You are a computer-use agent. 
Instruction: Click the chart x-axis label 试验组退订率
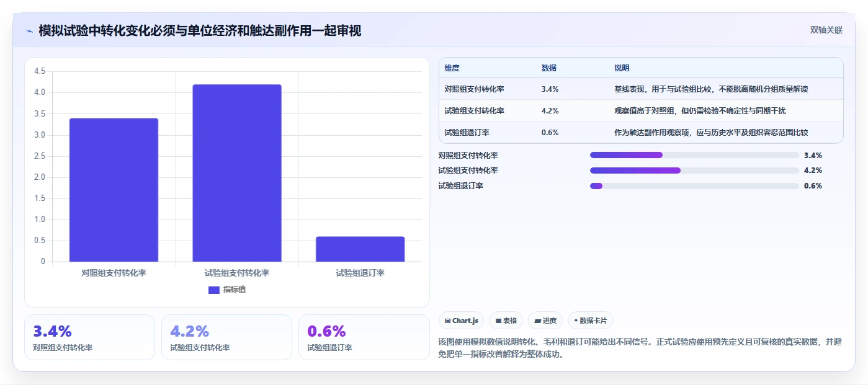point(360,273)
